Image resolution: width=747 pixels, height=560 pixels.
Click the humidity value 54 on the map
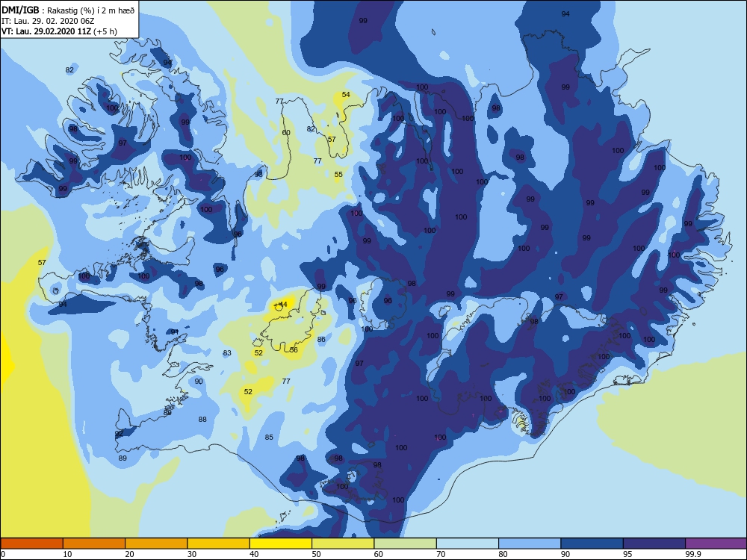point(346,94)
